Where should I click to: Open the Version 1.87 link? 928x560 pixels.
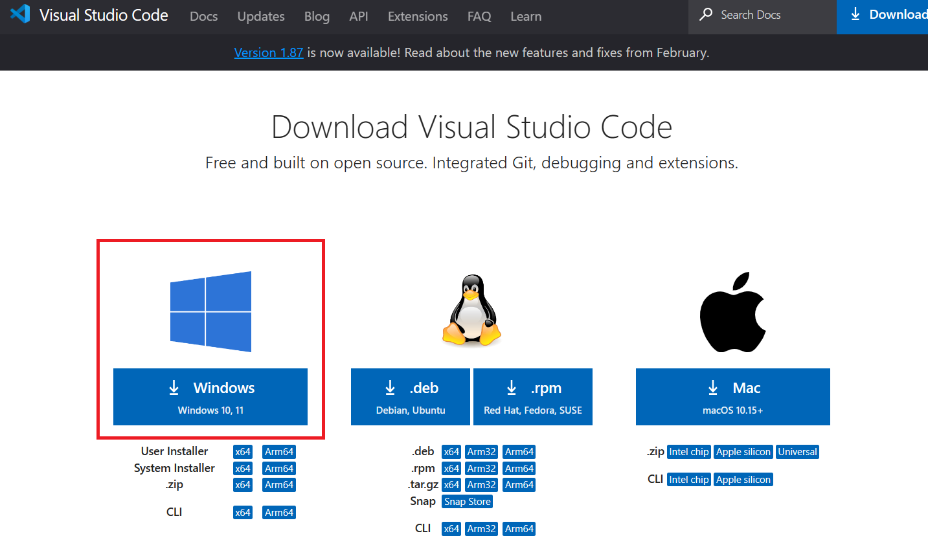269,52
